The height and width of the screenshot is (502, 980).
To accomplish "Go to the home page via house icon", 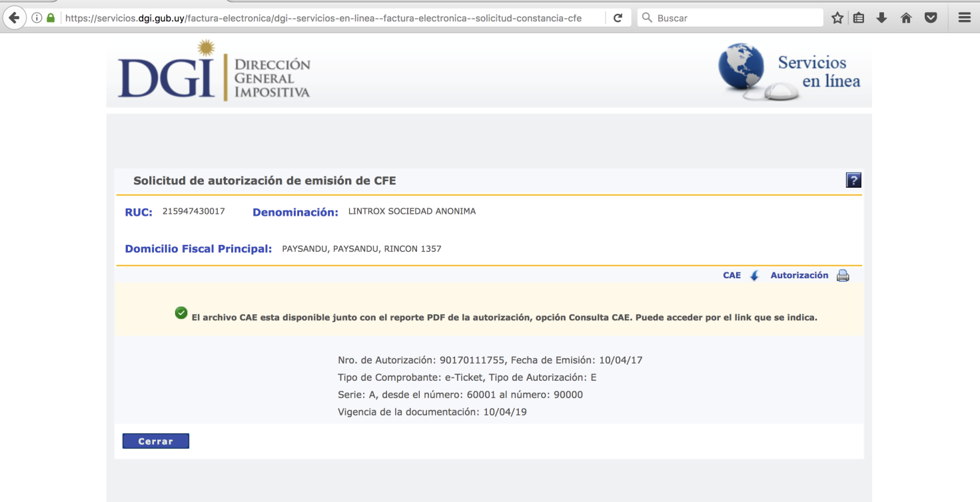I will point(906,18).
